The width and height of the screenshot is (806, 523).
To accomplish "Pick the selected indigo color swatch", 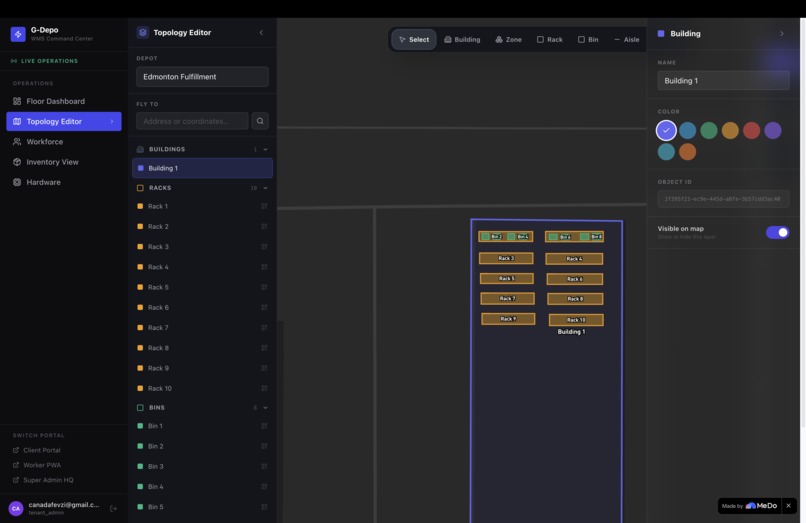I will coord(666,131).
